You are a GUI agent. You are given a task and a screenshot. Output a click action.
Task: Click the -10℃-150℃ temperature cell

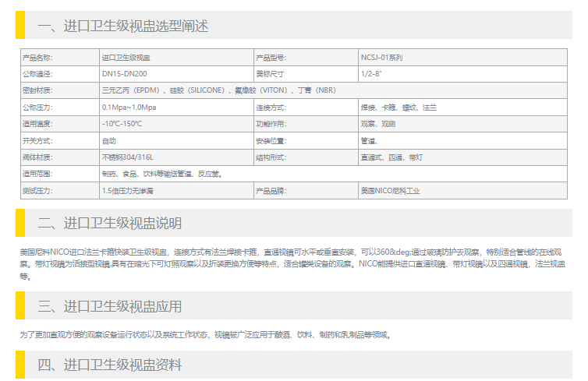(122, 124)
